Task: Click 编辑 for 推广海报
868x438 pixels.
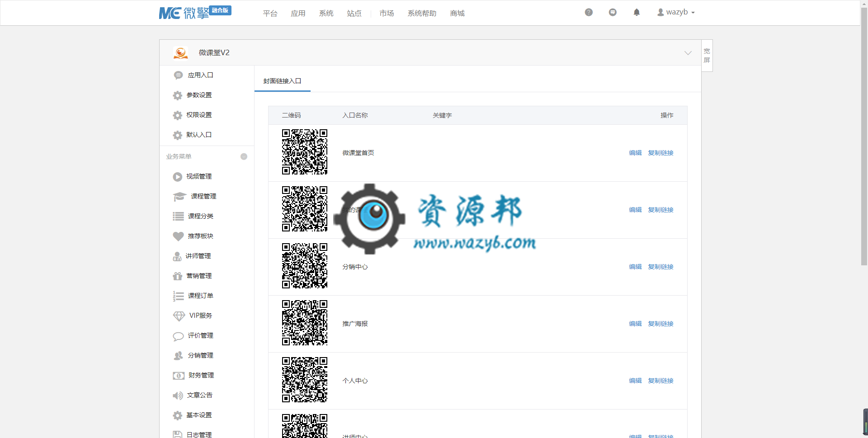Action: coord(635,324)
